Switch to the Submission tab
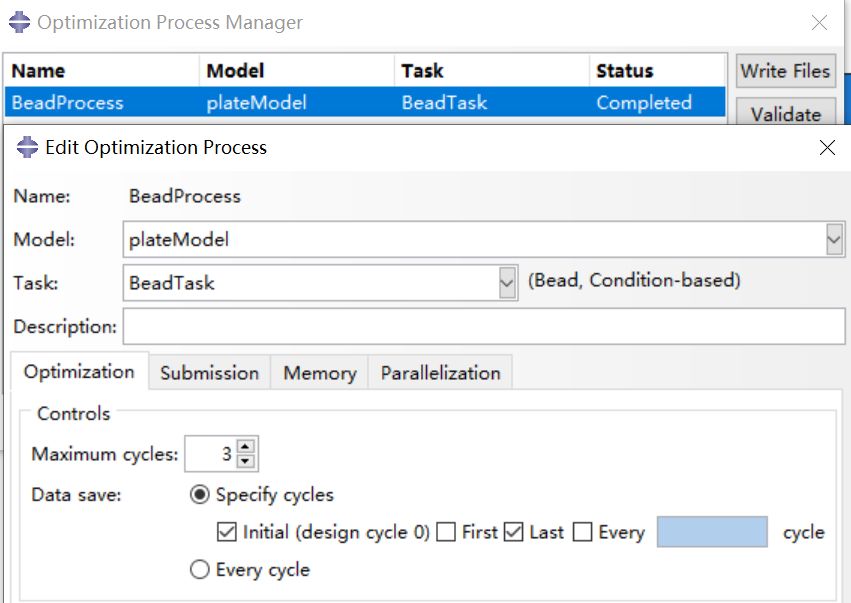The width and height of the screenshot is (851, 603). tap(209, 373)
